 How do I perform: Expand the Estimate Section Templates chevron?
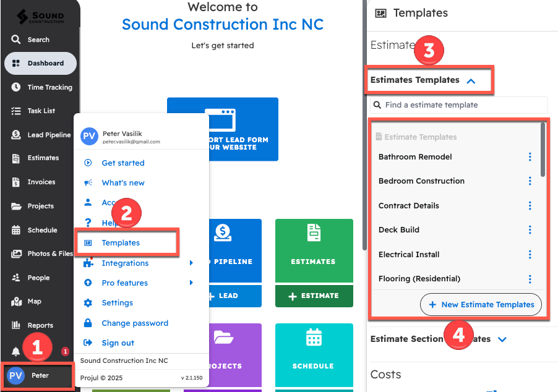pos(502,339)
